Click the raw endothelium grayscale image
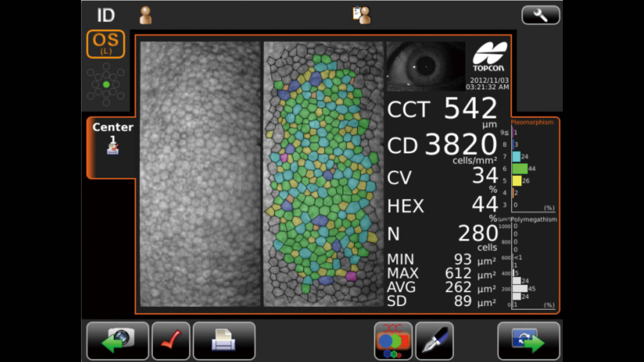 point(200,174)
